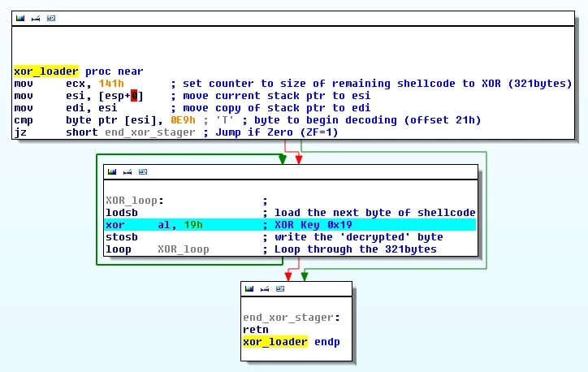This screenshot has height=372, width=588.
Task: Select the xor_loader proc near label
Action: [66, 71]
